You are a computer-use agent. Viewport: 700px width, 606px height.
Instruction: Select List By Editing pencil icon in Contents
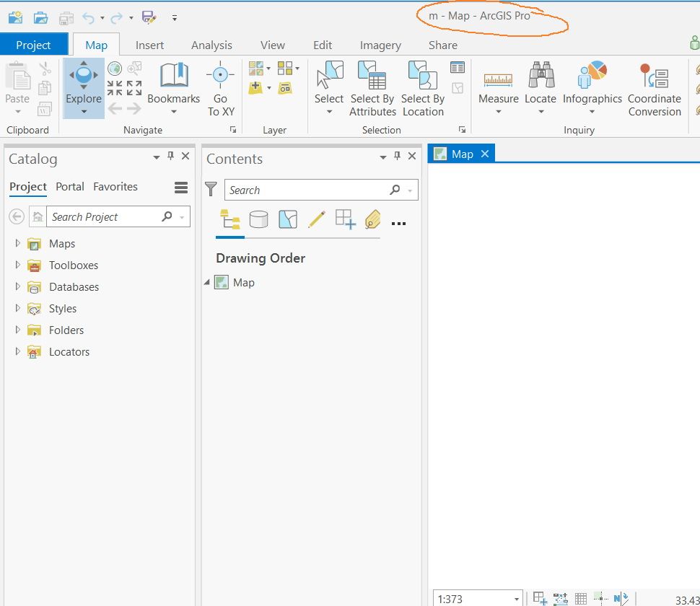coord(317,219)
